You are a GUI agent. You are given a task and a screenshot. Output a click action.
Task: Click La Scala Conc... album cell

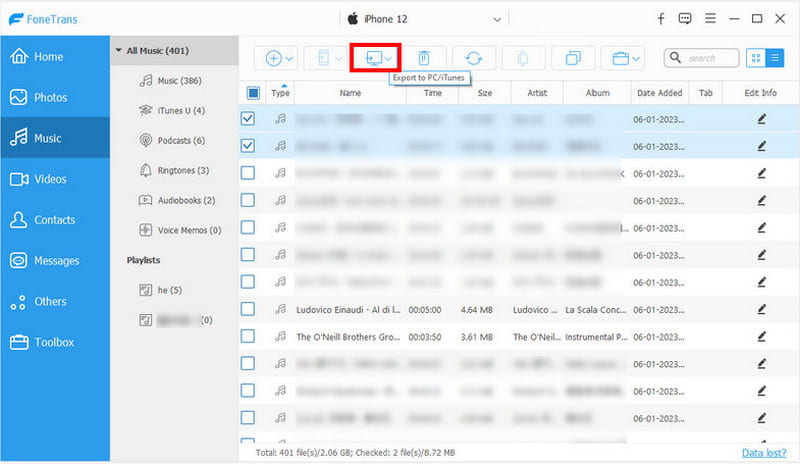coord(595,309)
